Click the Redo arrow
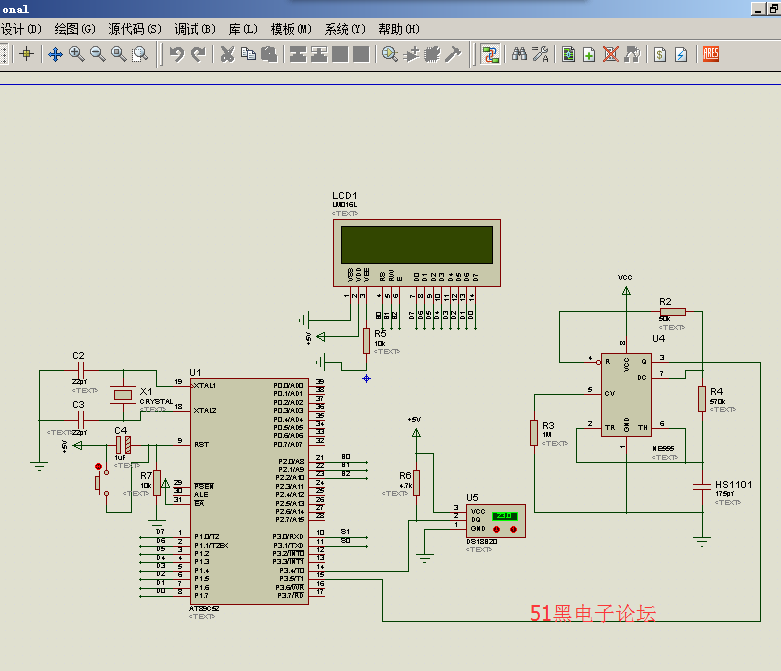This screenshot has height=671, width=781. pyautogui.click(x=198, y=54)
